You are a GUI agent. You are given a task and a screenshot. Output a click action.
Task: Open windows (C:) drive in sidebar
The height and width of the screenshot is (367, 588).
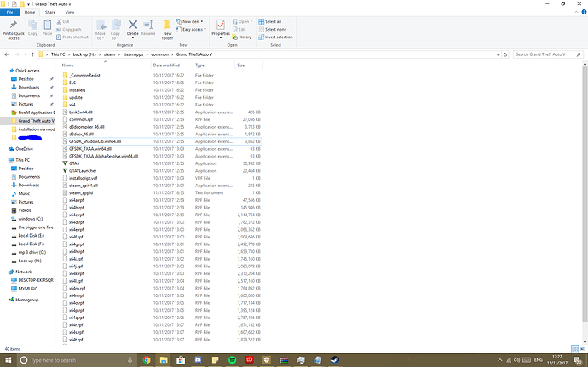coord(31,219)
